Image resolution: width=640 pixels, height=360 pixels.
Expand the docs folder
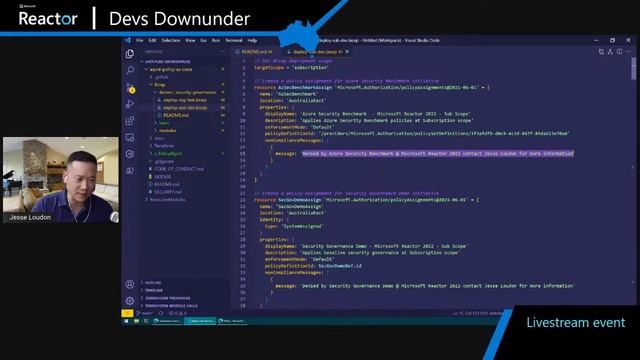[x=159, y=138]
